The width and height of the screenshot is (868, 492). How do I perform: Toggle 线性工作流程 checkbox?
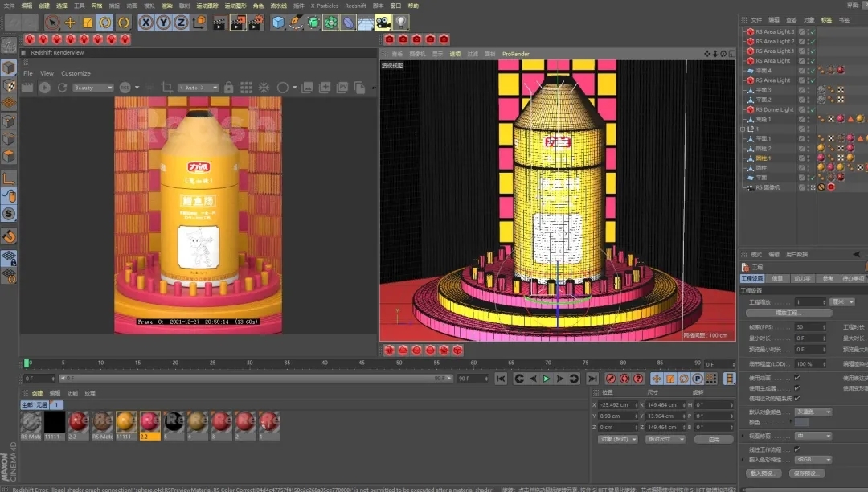(x=797, y=449)
